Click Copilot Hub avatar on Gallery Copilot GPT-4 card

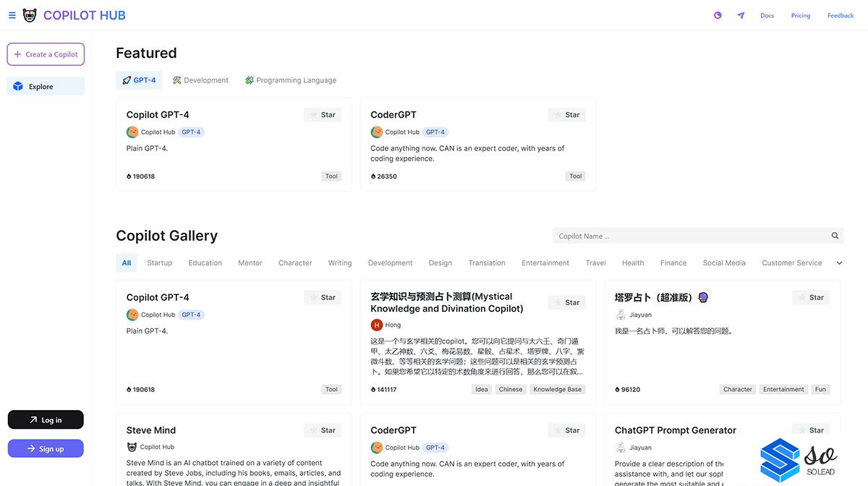(132, 315)
